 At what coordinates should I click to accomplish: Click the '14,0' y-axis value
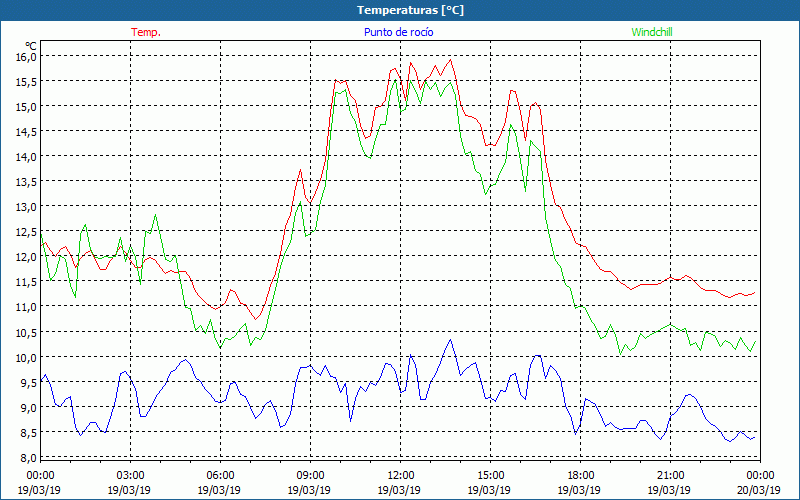(26, 157)
